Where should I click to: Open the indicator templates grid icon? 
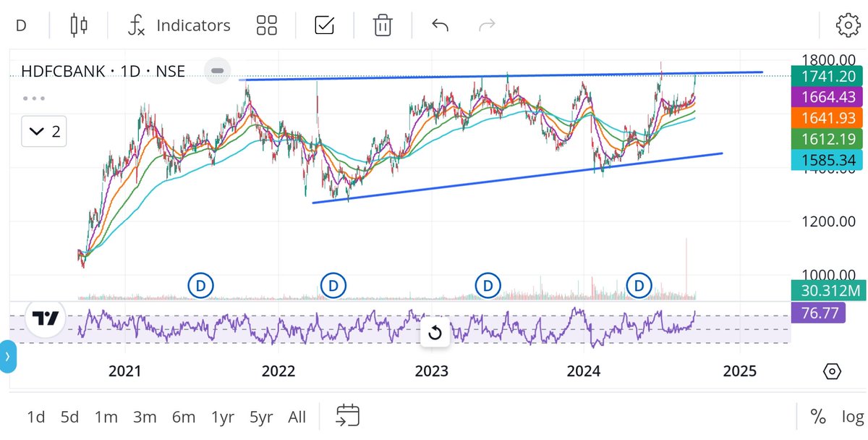(267, 25)
